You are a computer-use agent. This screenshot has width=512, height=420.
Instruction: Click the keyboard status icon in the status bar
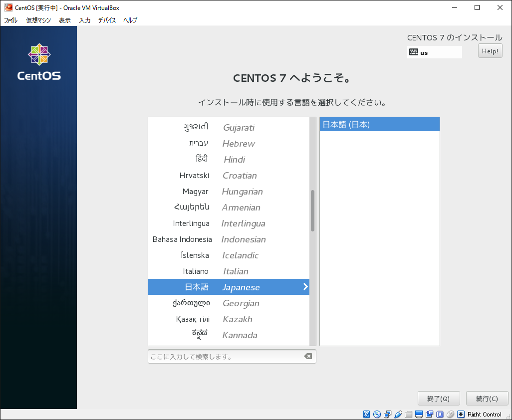click(460, 414)
